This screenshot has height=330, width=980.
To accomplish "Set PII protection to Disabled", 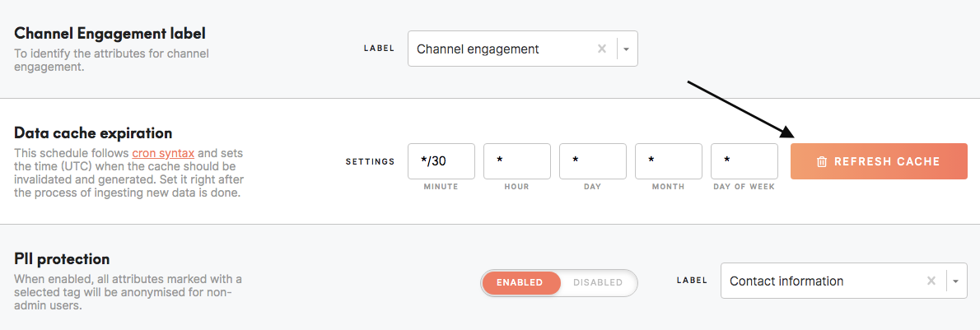I will tap(598, 282).
